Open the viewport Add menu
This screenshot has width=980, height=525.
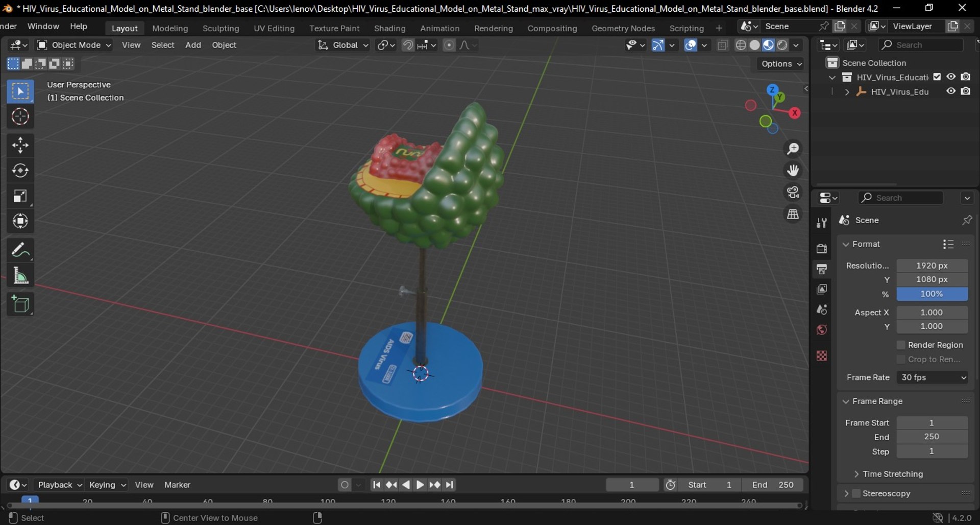point(193,45)
